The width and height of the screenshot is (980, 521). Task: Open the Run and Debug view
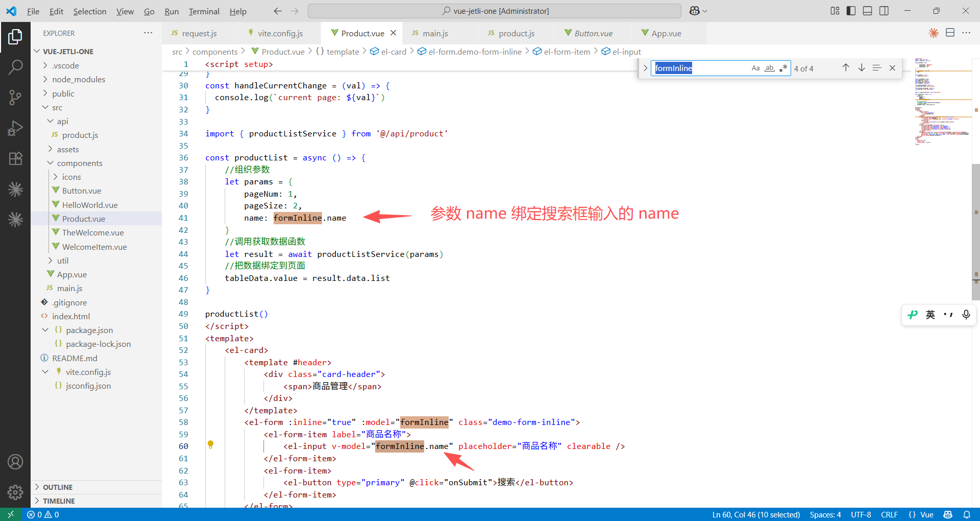[x=15, y=128]
